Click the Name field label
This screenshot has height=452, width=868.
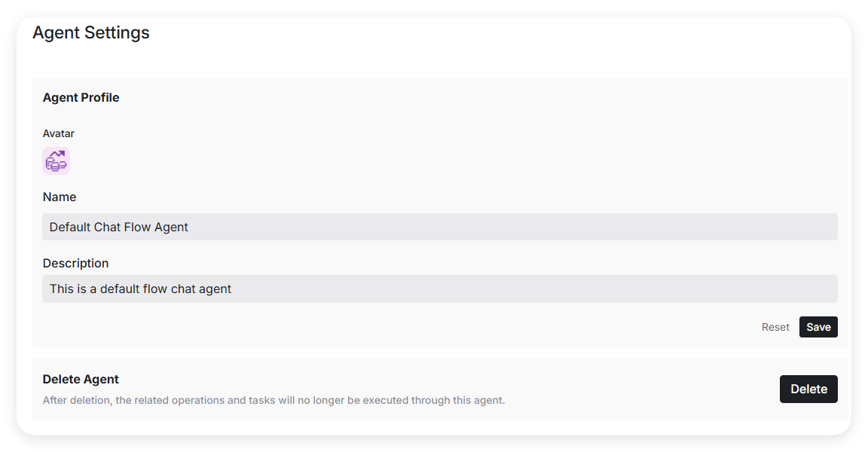[60, 197]
